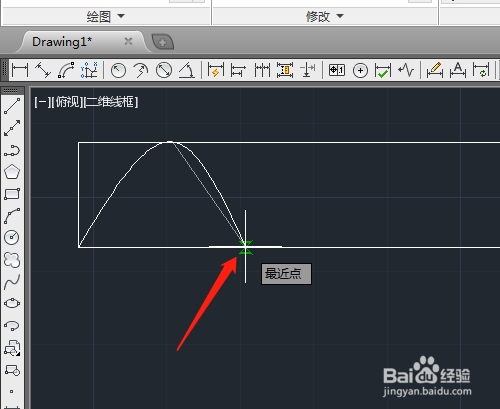Viewport: 500px width, 409px height.
Task: Click the Jogged Linear dimension tool
Action: 406,70
